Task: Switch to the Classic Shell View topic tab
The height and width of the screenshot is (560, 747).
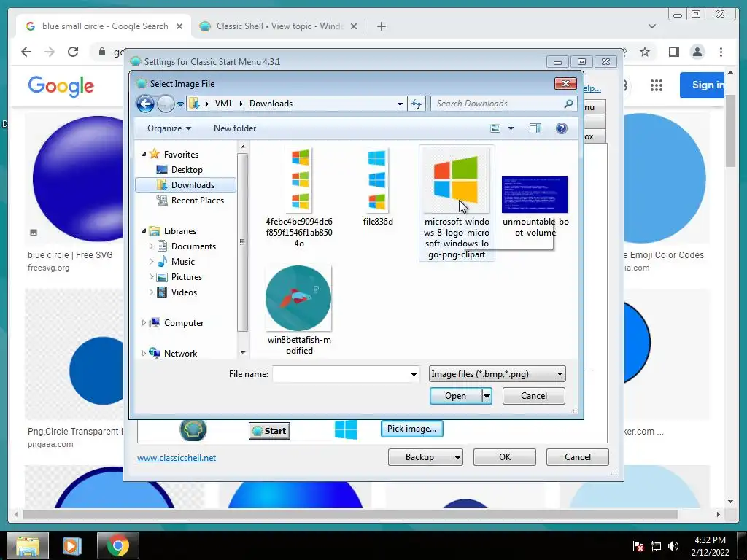Action: pyautogui.click(x=279, y=26)
